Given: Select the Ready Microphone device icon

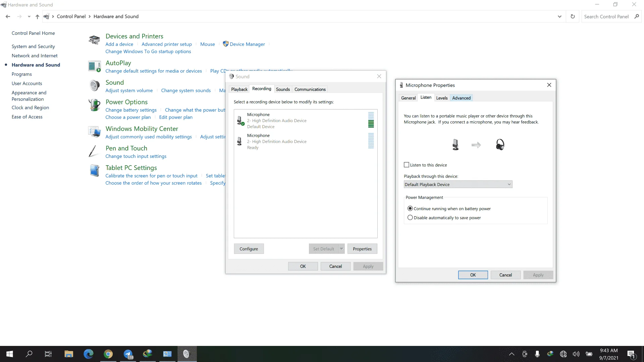Looking at the screenshot, I should pyautogui.click(x=239, y=141).
